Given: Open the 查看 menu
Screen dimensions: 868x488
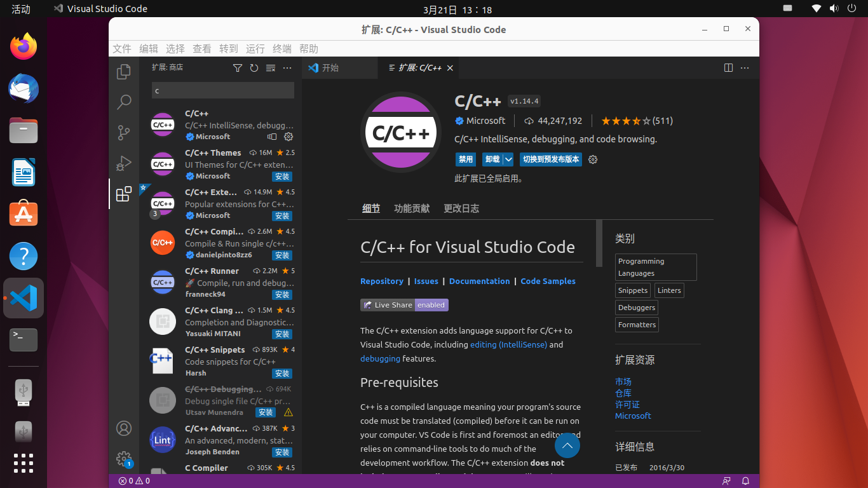Looking at the screenshot, I should [202, 49].
